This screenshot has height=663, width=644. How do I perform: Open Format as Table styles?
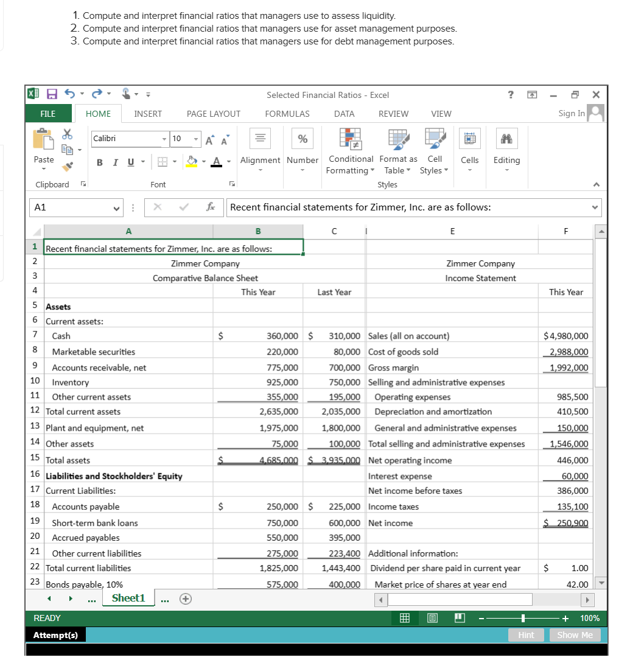397,139
